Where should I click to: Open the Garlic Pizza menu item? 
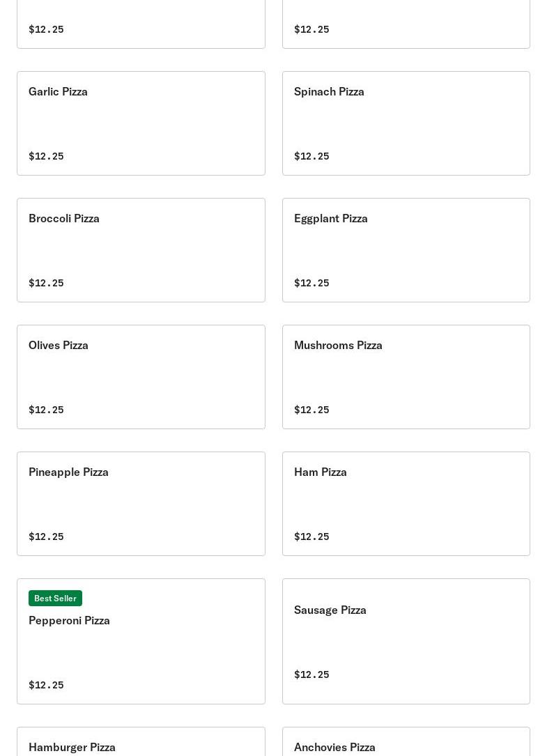click(x=141, y=123)
